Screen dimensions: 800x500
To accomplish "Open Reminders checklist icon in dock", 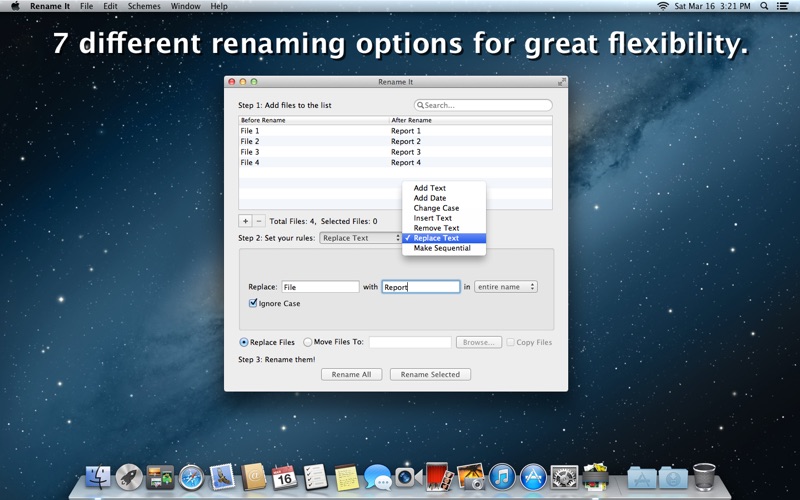I will [x=315, y=477].
